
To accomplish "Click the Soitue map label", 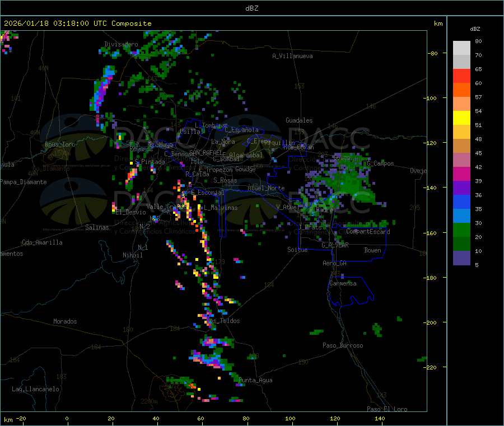I will pyautogui.click(x=297, y=250).
